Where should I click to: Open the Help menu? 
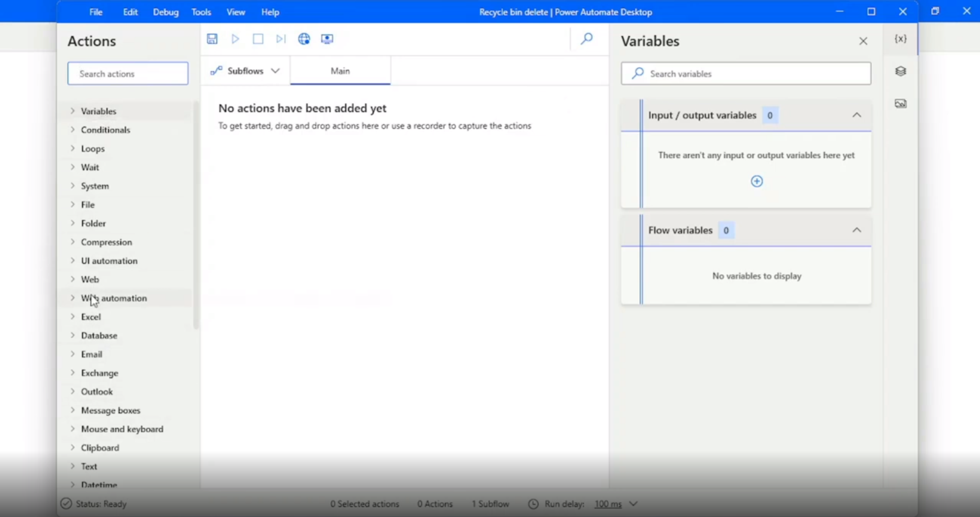click(x=271, y=12)
